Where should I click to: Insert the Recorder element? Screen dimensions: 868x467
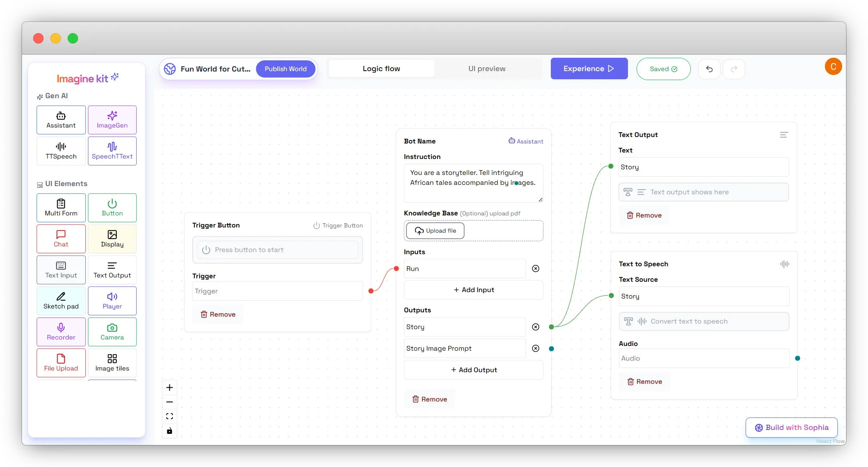pos(61,332)
